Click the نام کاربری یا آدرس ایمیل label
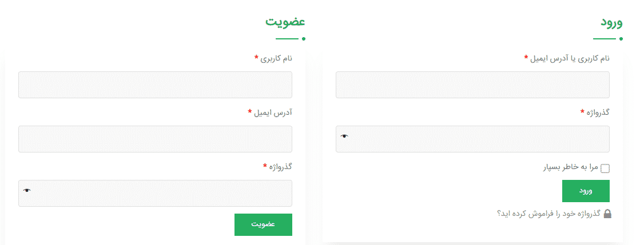644x245 pixels. pos(570,59)
